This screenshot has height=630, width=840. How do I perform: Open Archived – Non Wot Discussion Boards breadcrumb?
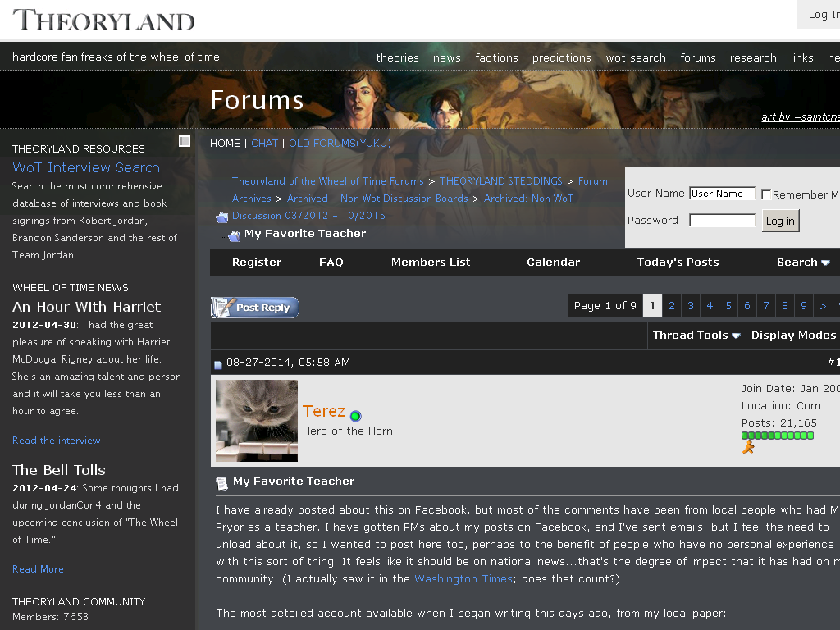377,199
